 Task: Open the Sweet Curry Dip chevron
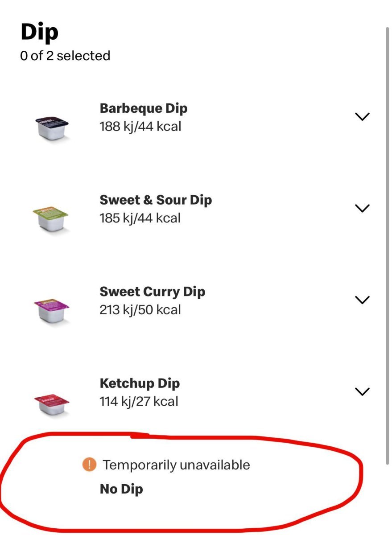(362, 300)
